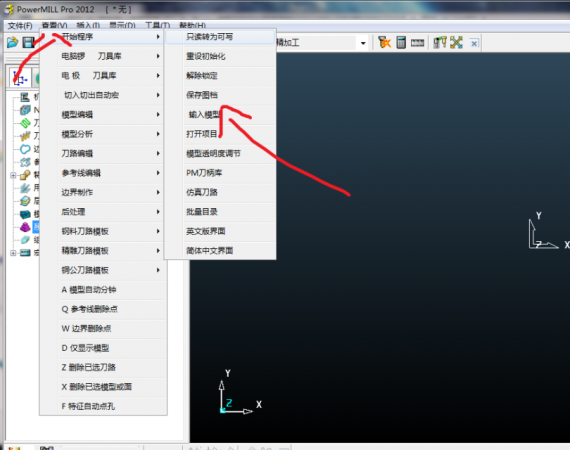Open the calculator toolbar icon
Screen dimensions: 570x450
(401, 43)
